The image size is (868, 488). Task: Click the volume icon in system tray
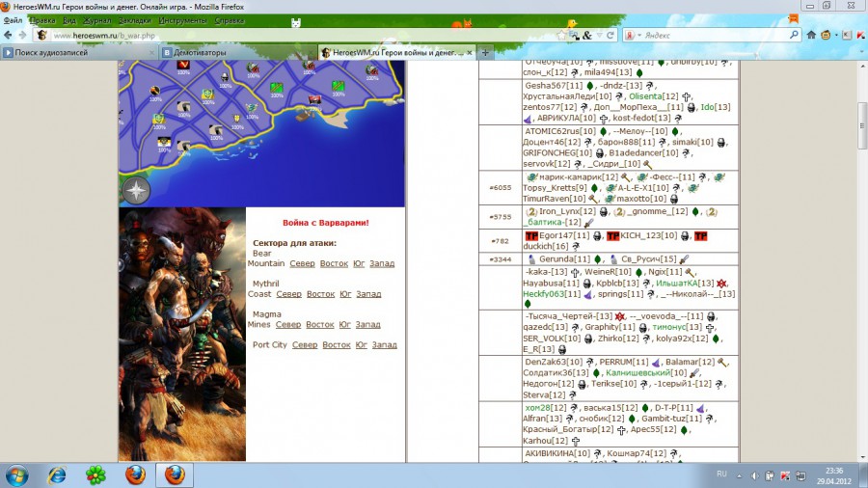pos(754,475)
